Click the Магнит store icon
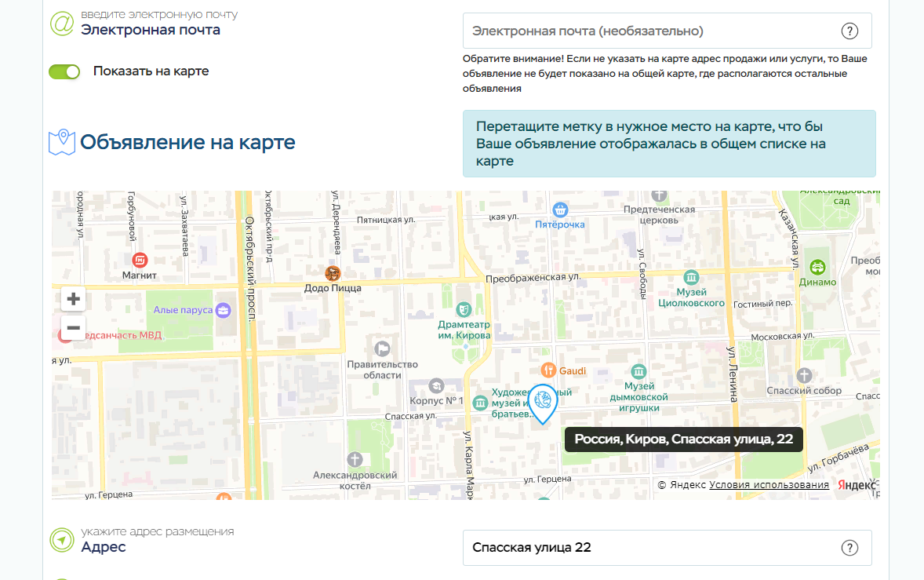This screenshot has height=580, width=924. 140,260
